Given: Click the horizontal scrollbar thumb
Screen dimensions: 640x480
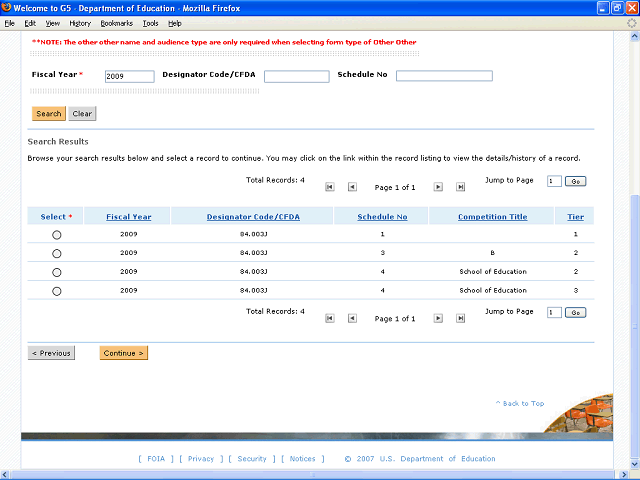Looking at the screenshot, I should (x=312, y=475).
